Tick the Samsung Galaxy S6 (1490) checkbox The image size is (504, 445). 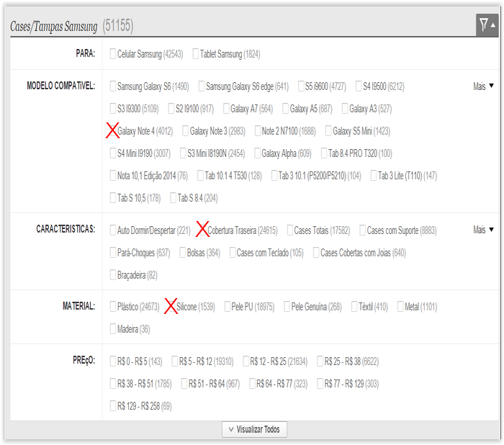tap(113, 86)
